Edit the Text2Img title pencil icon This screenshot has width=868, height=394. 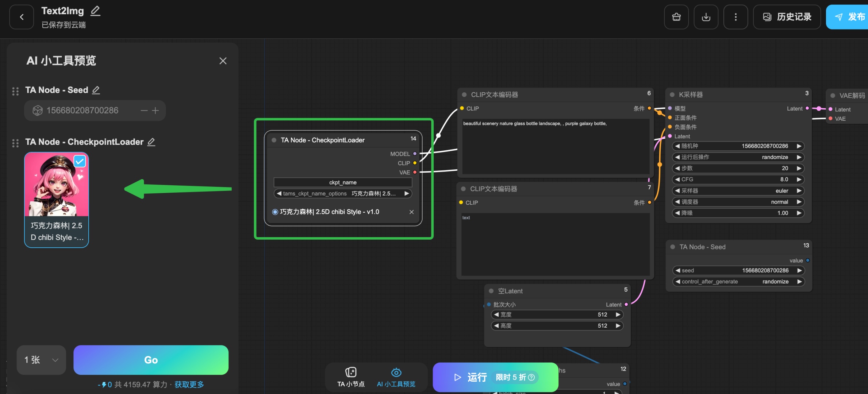point(95,11)
